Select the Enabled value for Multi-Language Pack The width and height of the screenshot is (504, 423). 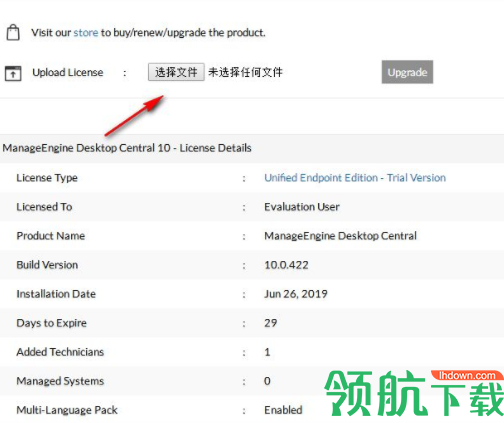pyautogui.click(x=283, y=410)
